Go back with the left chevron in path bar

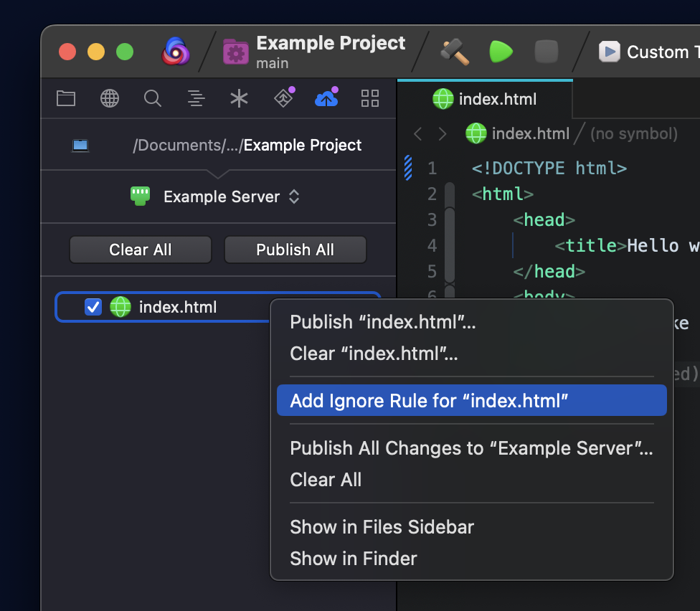tap(418, 134)
